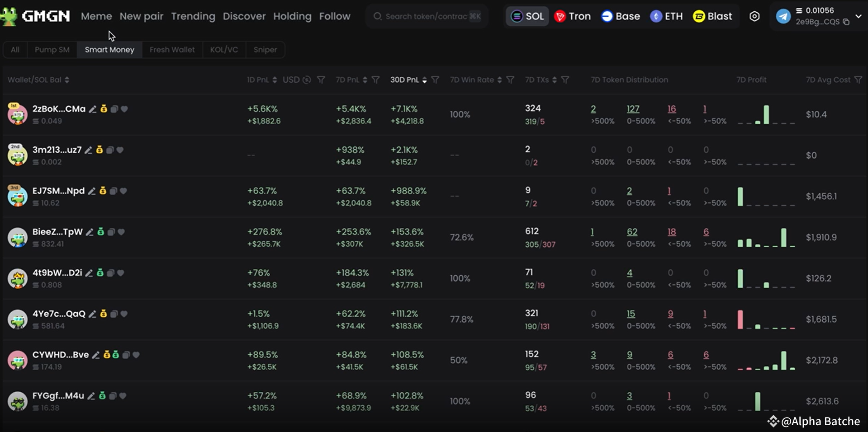Click the Telegram wallet icon
The width and height of the screenshot is (868, 432).
pos(784,16)
